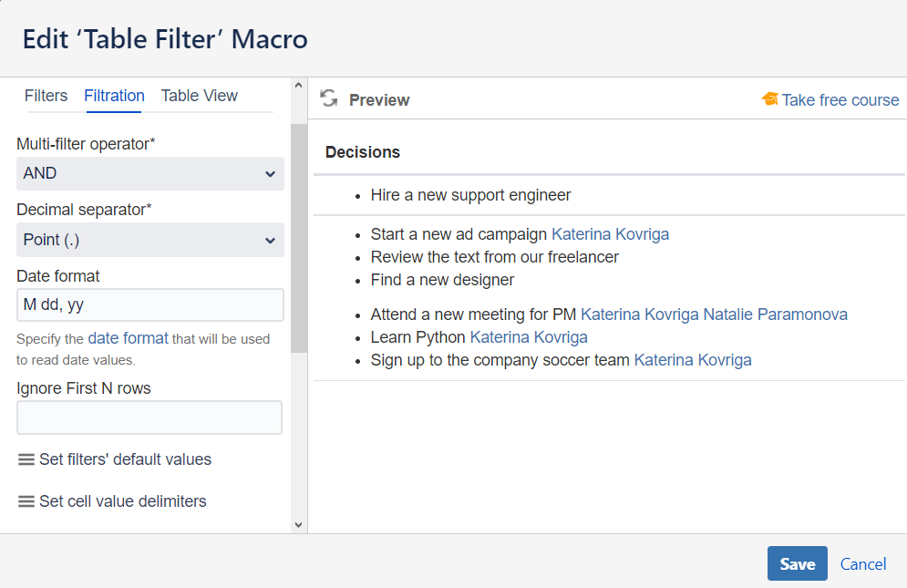
Task: Click the Ignore First N rows field
Action: [149, 418]
